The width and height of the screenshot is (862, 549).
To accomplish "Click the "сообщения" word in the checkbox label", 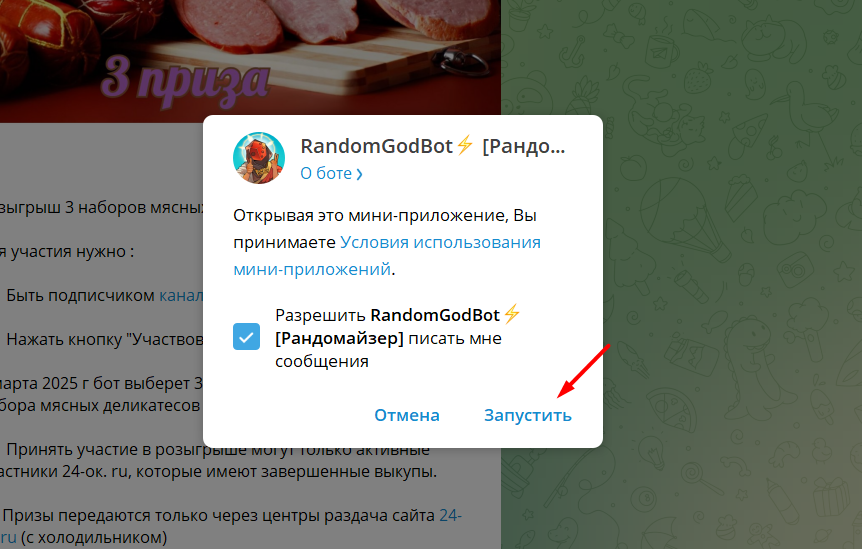I will click(x=322, y=361).
